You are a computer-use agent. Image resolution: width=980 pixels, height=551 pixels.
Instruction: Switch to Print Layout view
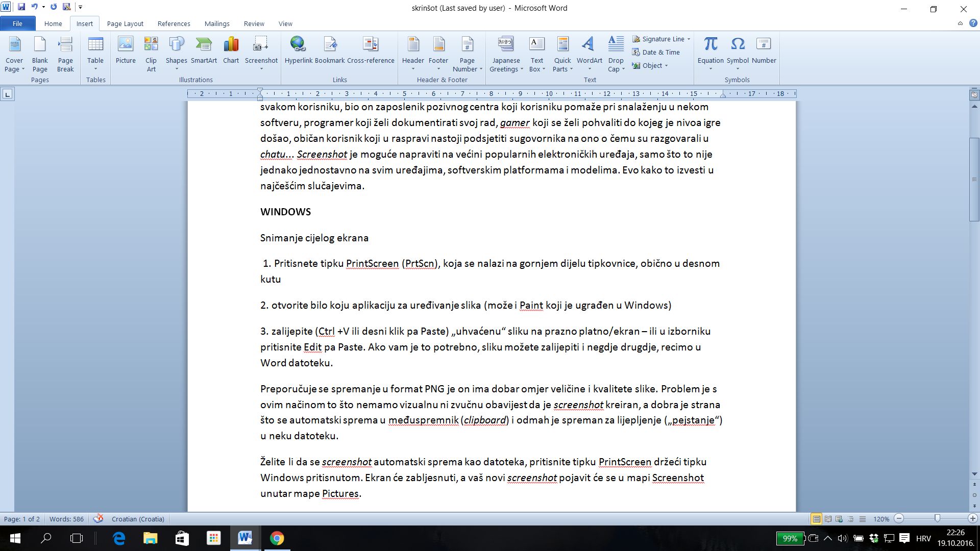click(x=817, y=519)
